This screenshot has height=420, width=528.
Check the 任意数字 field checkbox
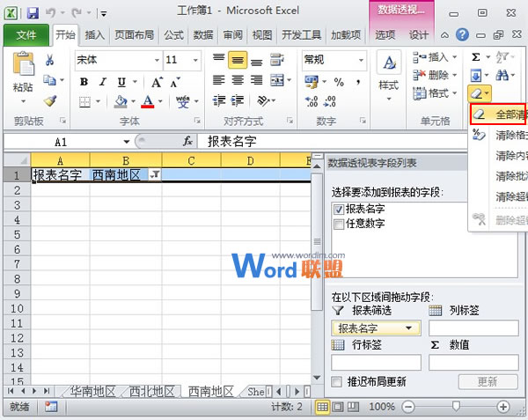[339, 224]
